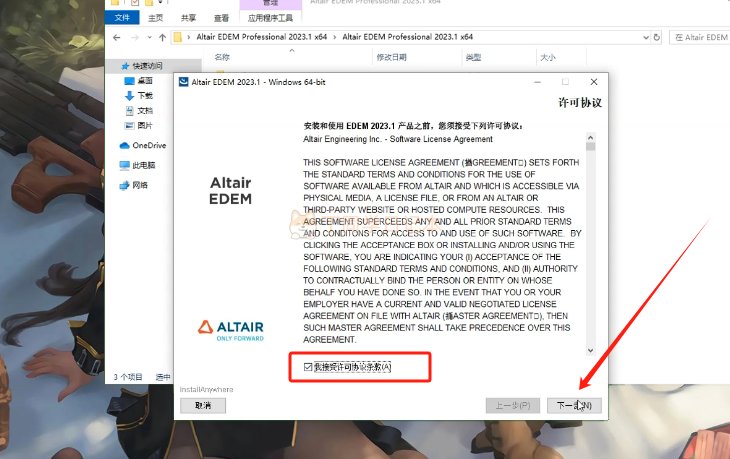Click the license scrollbar thumb
Image resolution: width=730 pixels, height=459 pixels.
(x=590, y=147)
